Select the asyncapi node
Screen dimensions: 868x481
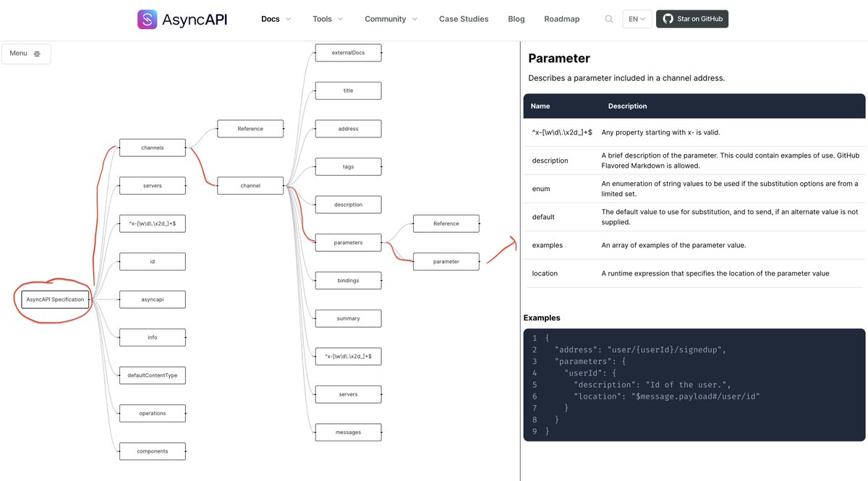[x=152, y=299]
